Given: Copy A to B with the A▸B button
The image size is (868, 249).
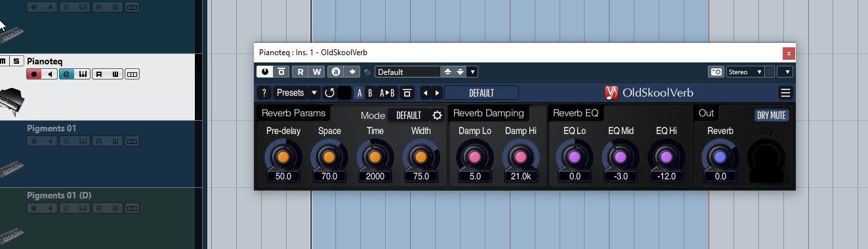Looking at the screenshot, I should 387,93.
